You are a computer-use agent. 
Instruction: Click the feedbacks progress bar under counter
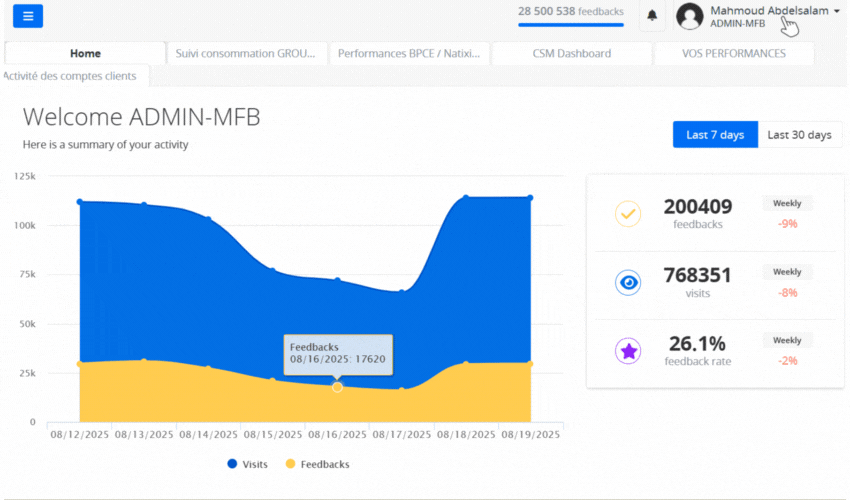[x=570, y=24]
